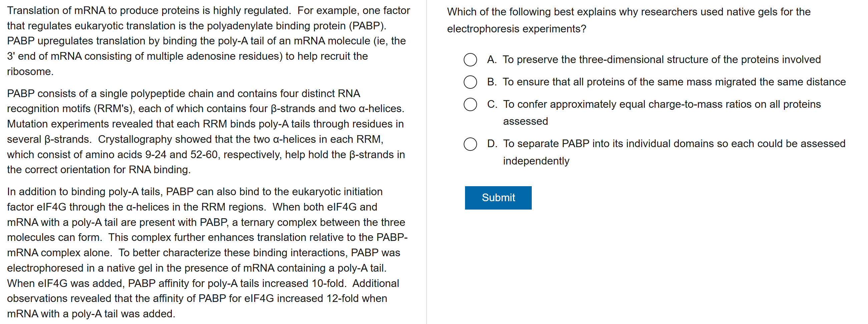Click the "A." letter label of the first choice
The width and height of the screenshot is (868, 324).
coord(492,60)
